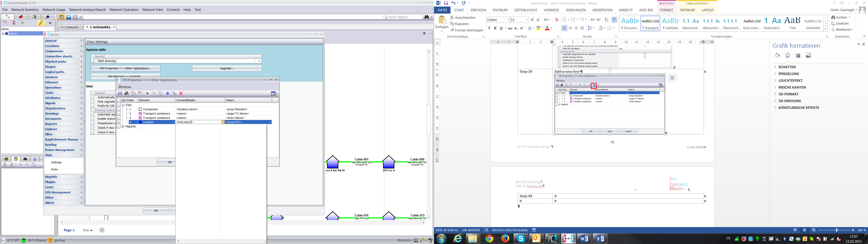This screenshot has width=868, height=244.
Task: Click Ausschneiden in Word clipboard group
Action: tap(463, 18)
